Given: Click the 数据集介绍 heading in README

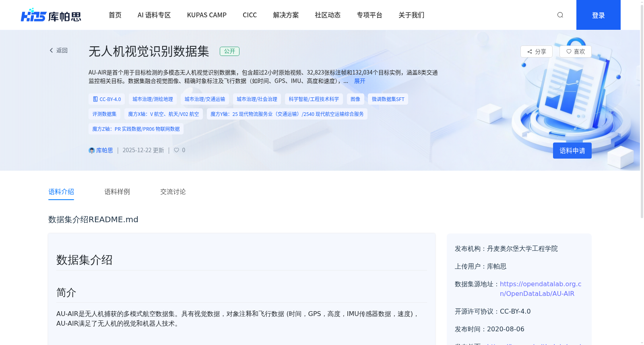Looking at the screenshot, I should pyautogui.click(x=85, y=260).
